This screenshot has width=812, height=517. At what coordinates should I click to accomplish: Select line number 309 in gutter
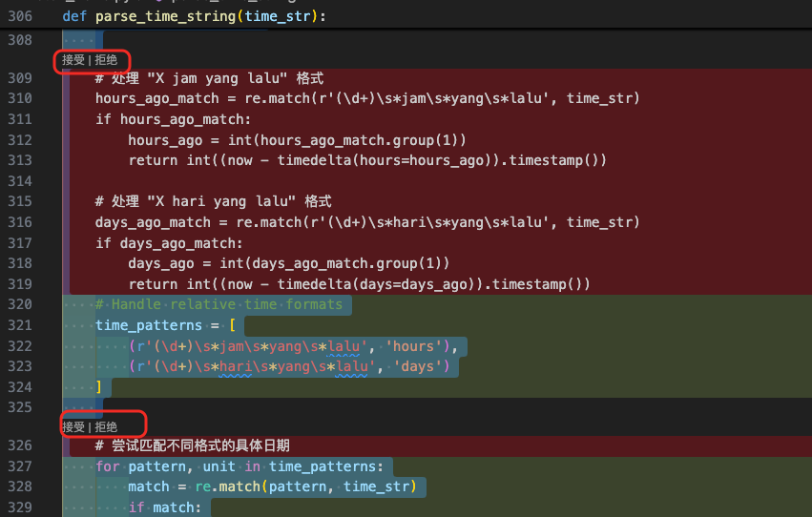pos(20,78)
